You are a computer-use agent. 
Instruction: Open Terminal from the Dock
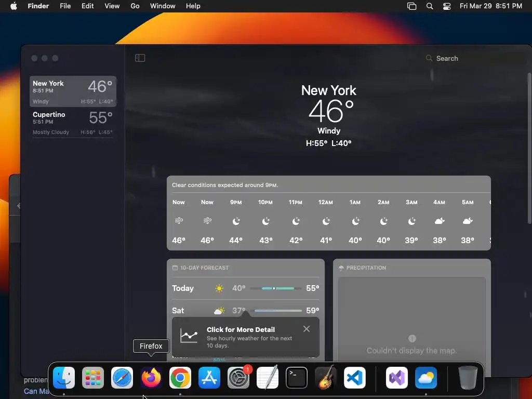(297, 378)
